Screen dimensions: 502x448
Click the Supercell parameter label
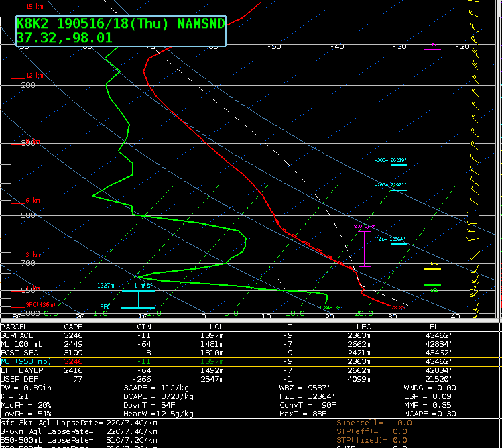[x=361, y=423]
